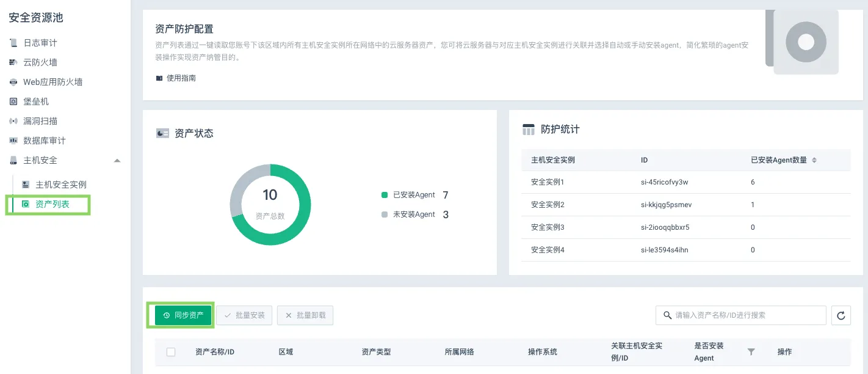
Task: Open 漏洞扫描 from the sidebar icon
Action: click(x=13, y=120)
